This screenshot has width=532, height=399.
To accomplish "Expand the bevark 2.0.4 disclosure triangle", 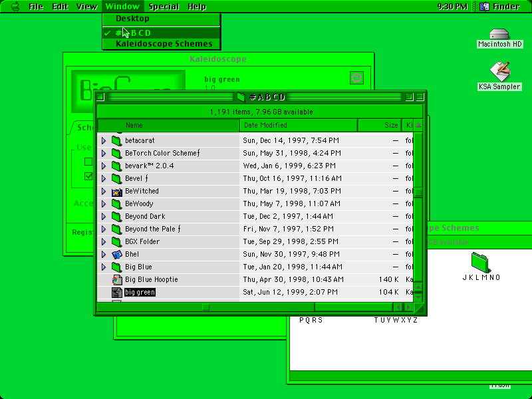I will pyautogui.click(x=104, y=166).
